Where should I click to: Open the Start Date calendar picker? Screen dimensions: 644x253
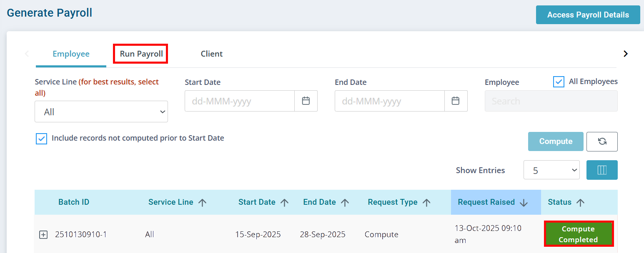click(306, 101)
